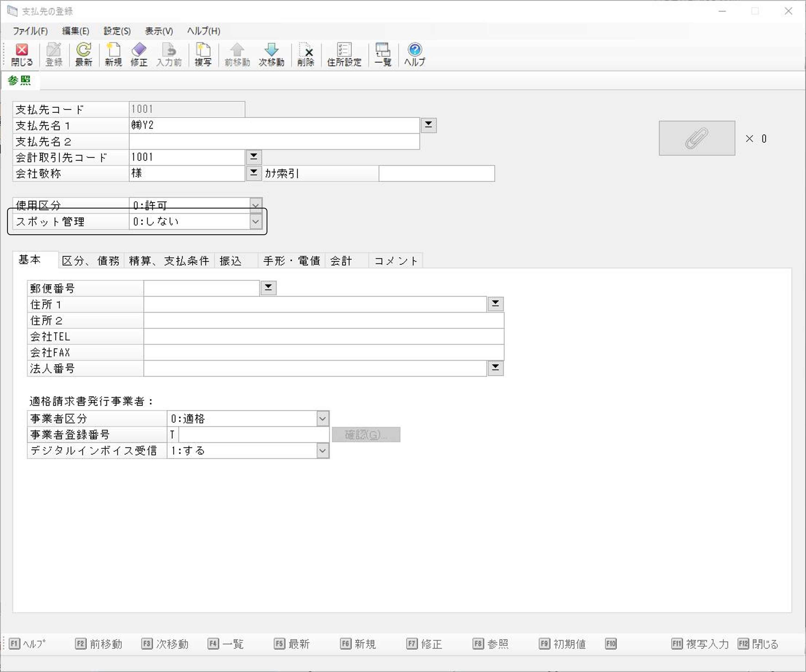Expand デジタルインボイス受信 dropdown
The image size is (806, 672).
pos(322,451)
